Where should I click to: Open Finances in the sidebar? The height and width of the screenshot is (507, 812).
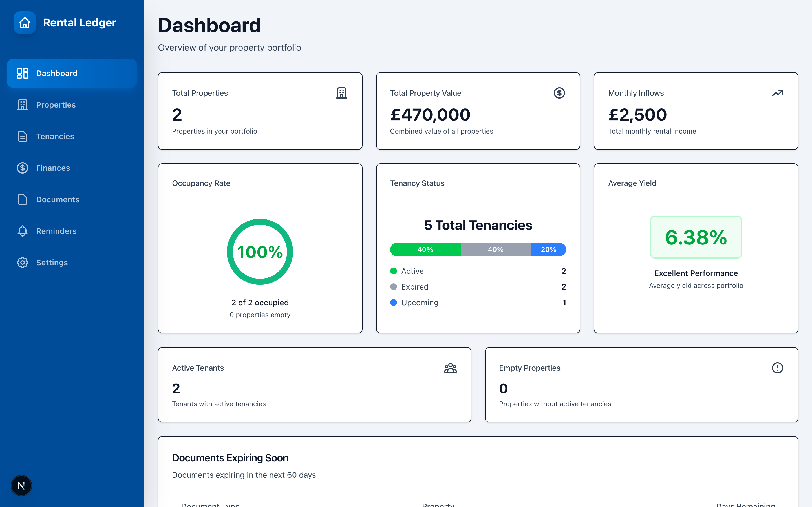coord(53,168)
